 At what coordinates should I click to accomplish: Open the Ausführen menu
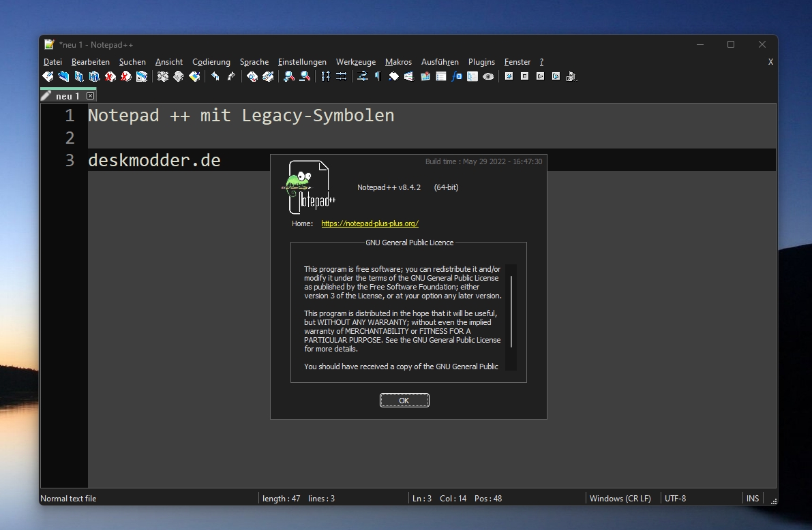click(440, 62)
